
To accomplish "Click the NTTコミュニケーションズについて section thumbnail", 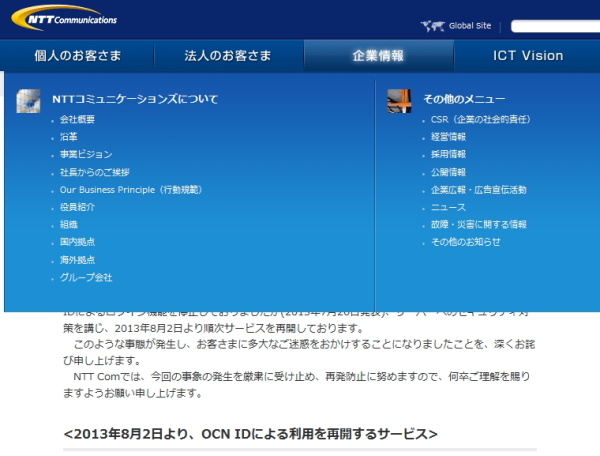I will pyautogui.click(x=29, y=99).
